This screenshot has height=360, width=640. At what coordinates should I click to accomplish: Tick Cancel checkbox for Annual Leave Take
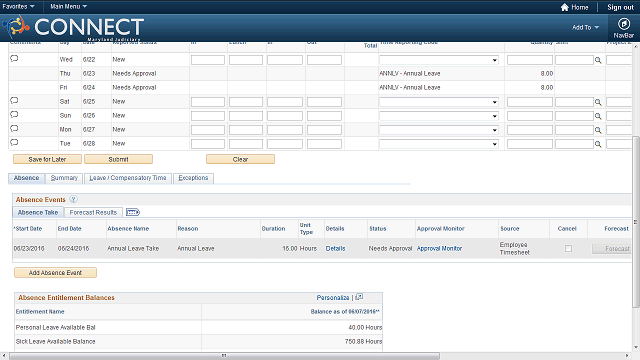[x=568, y=249]
